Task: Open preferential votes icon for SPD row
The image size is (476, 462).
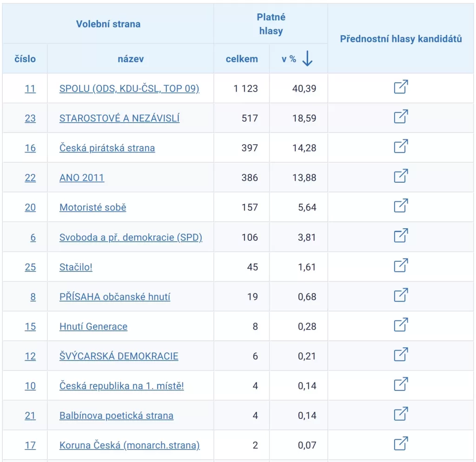Action: point(401,236)
